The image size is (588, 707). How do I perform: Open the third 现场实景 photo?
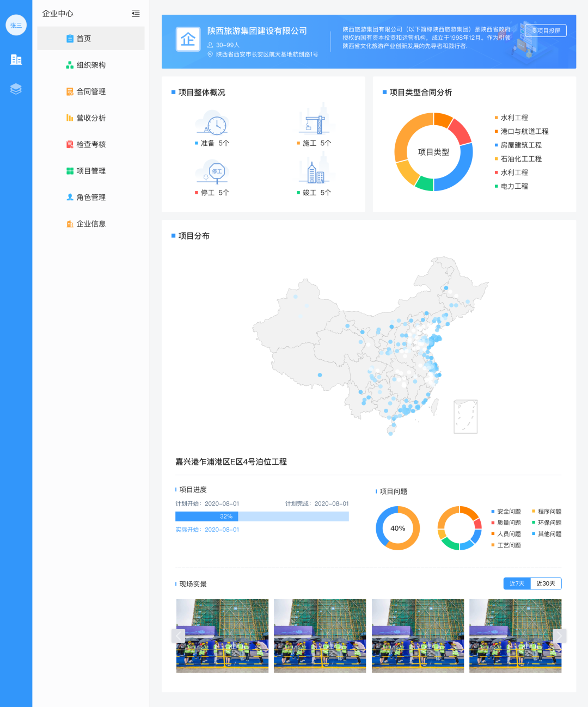[x=418, y=636]
